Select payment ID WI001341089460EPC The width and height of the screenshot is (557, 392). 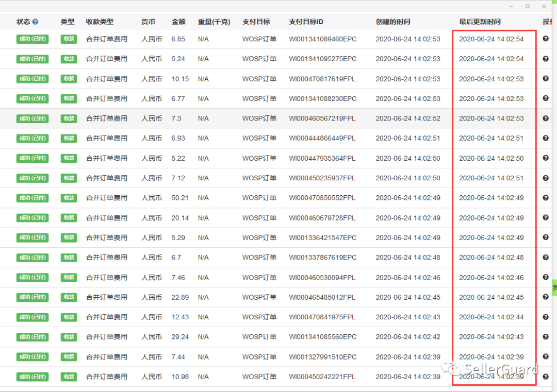pyautogui.click(x=322, y=39)
